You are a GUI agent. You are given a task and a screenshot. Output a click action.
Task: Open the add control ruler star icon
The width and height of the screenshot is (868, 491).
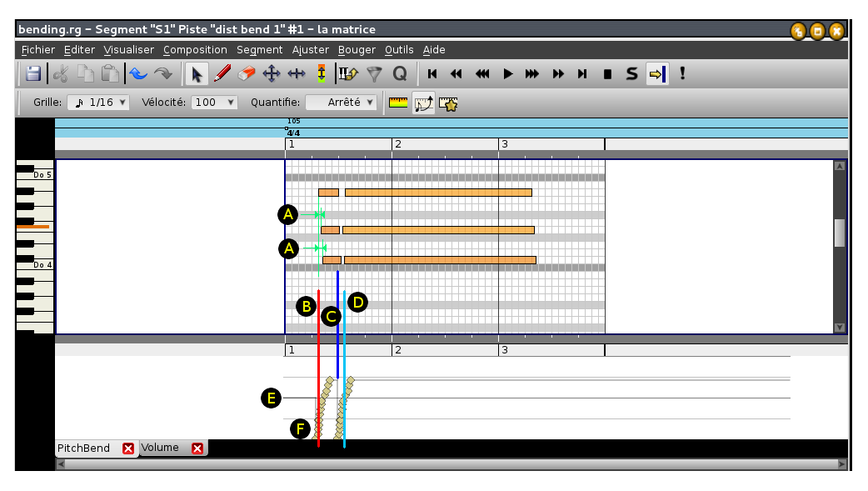(448, 103)
